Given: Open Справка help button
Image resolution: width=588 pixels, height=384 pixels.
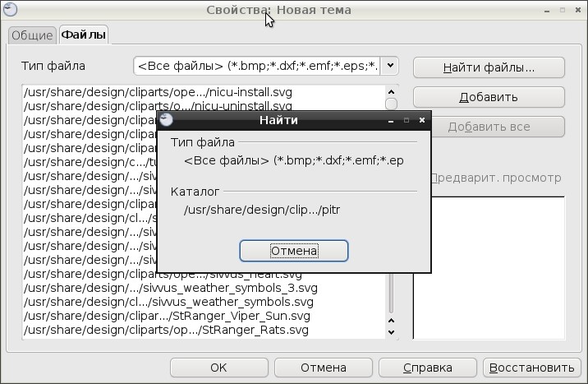Looking at the screenshot, I should 428,368.
